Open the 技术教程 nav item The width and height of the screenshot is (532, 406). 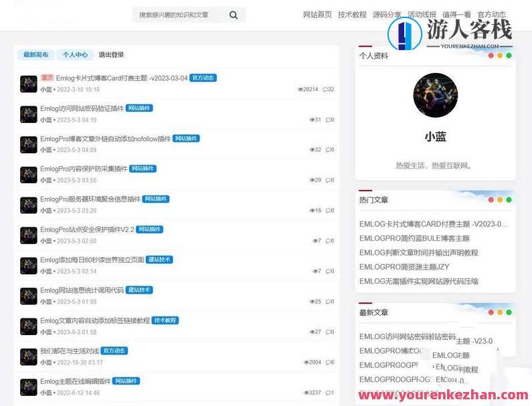coord(352,15)
